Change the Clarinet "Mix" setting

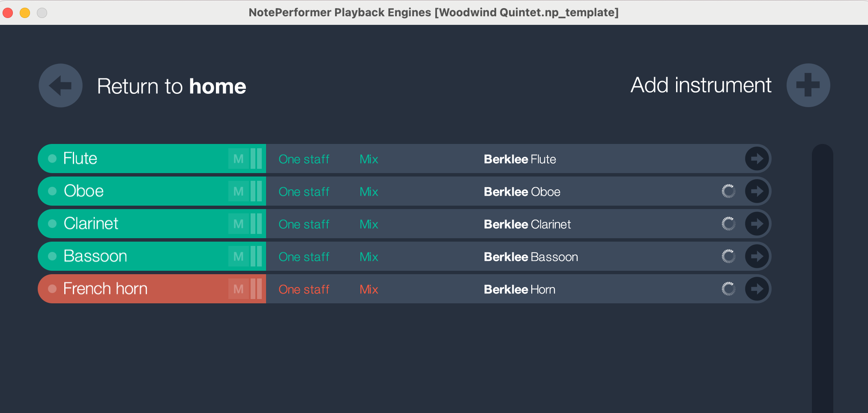[x=368, y=224]
